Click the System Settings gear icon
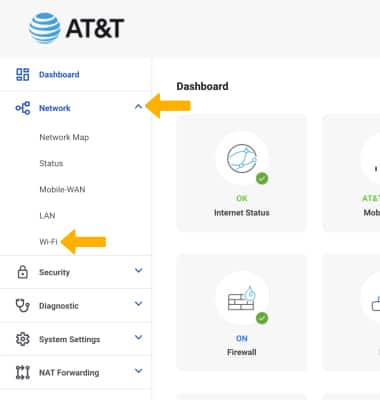This screenshot has height=400, width=380. pos(23,339)
